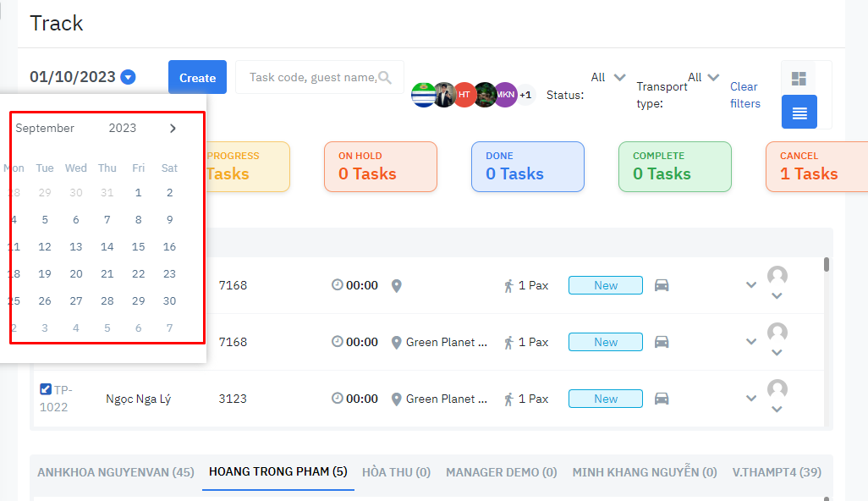Open the Status All dropdown
Image resolution: width=868 pixels, height=501 pixels.
click(607, 78)
